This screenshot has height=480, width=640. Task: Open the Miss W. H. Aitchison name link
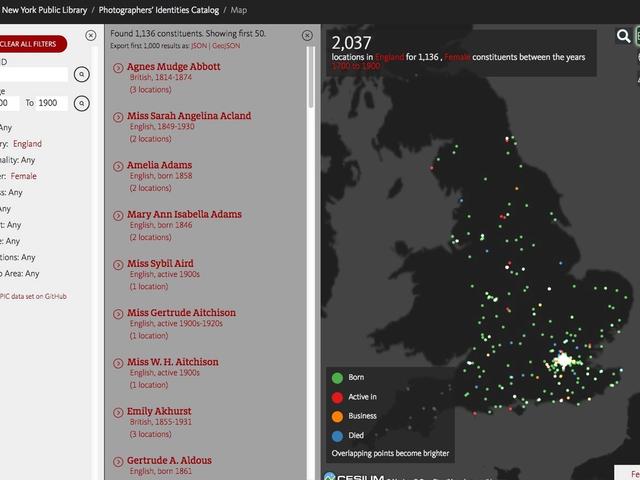click(173, 362)
